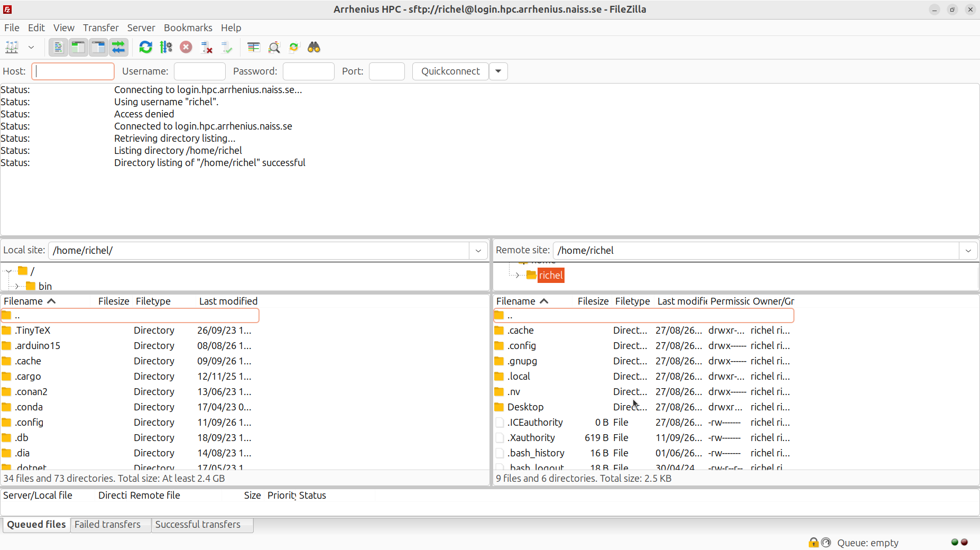This screenshot has height=550, width=980.
Task: Sort remote list by Filetype header
Action: 633,301
